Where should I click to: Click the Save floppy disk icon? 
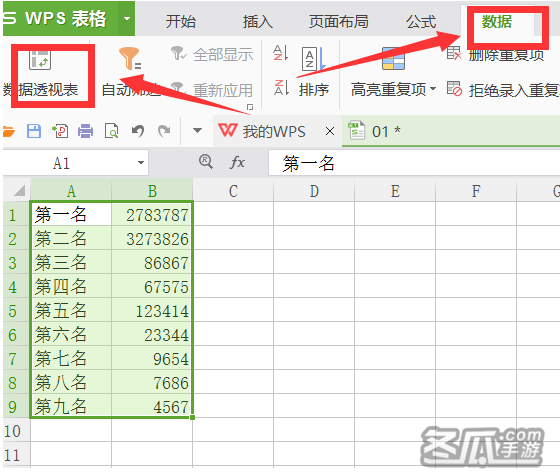(x=34, y=131)
